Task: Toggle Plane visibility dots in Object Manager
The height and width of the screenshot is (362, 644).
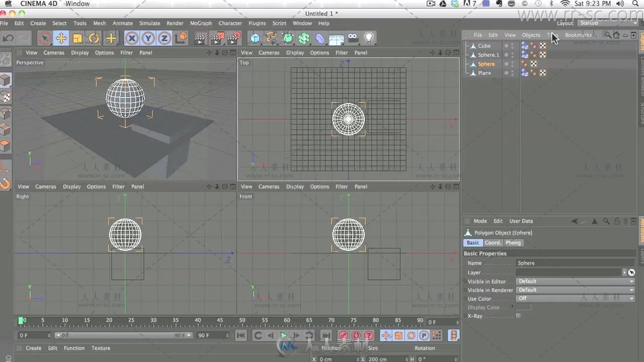Action: 513,73
